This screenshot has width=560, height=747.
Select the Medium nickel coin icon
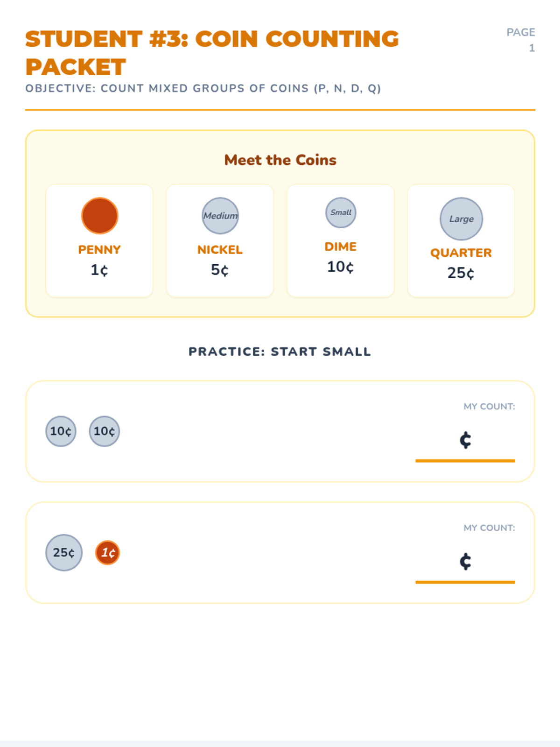click(x=220, y=216)
